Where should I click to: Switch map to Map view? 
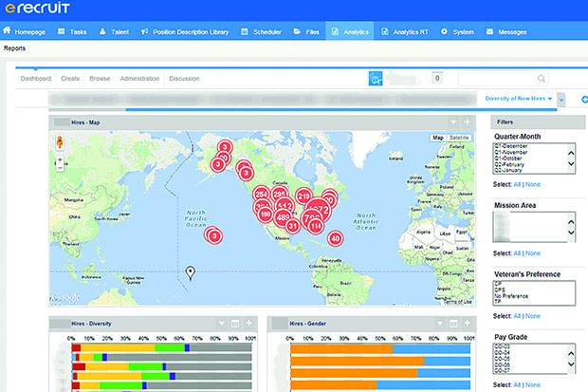(x=437, y=138)
